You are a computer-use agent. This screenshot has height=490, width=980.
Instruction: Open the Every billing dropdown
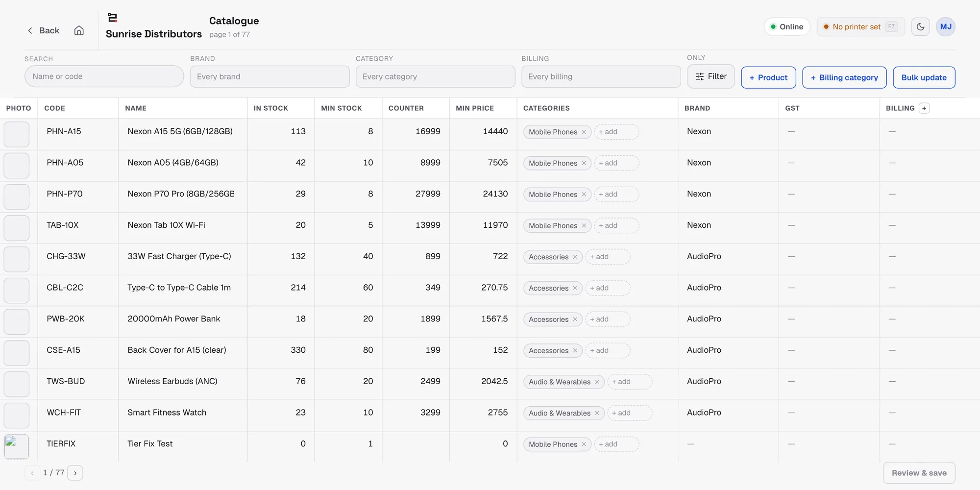(601, 76)
